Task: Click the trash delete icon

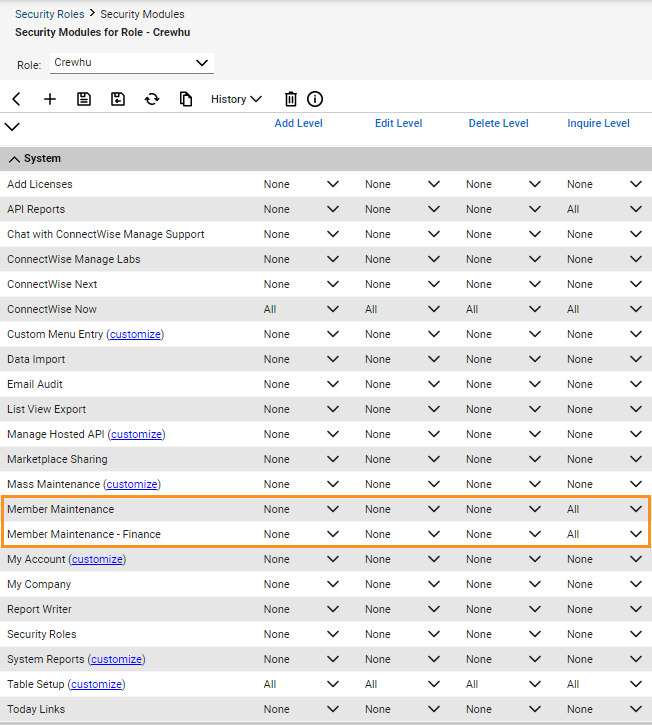Action: point(290,99)
